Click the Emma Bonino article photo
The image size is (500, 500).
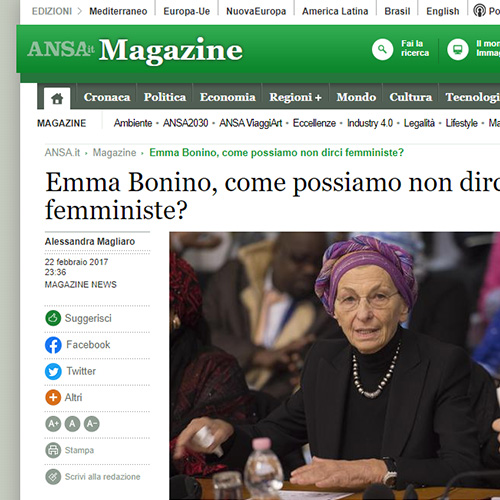click(x=335, y=366)
